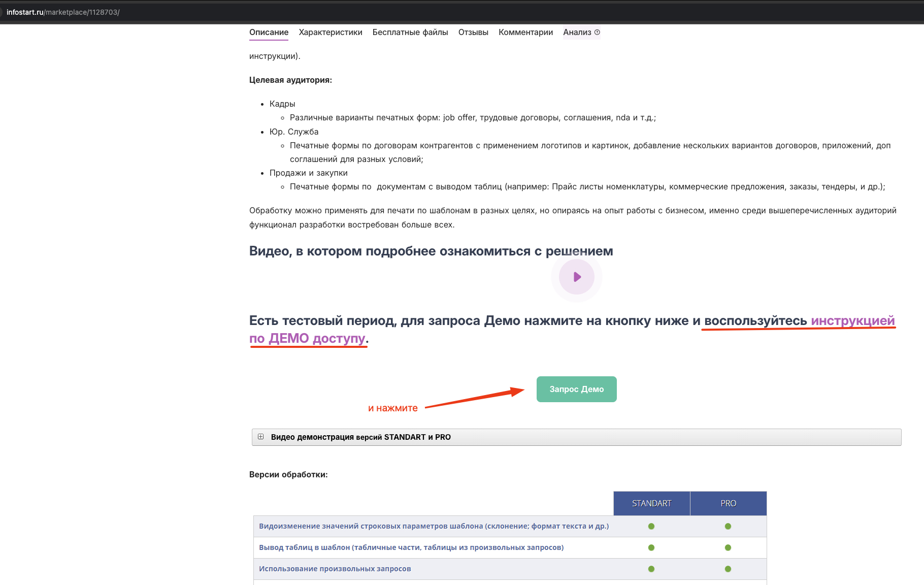Click the PRO green dot for произвольных запросов

coord(728,569)
